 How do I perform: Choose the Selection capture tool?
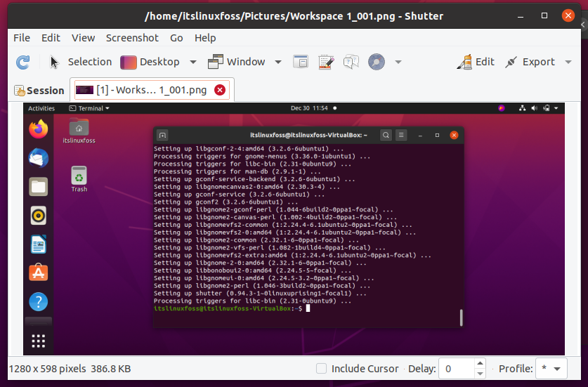point(81,62)
